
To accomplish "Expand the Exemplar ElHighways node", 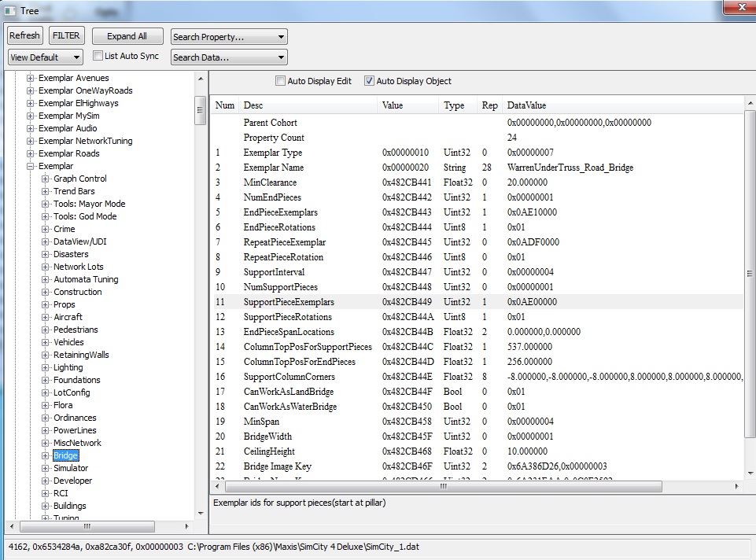I will pos(30,103).
